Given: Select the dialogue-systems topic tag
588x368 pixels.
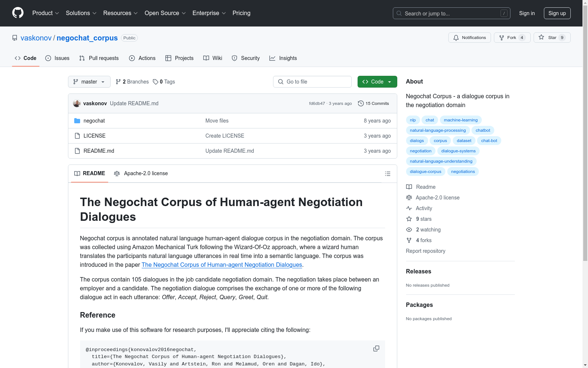Looking at the screenshot, I should click(458, 151).
